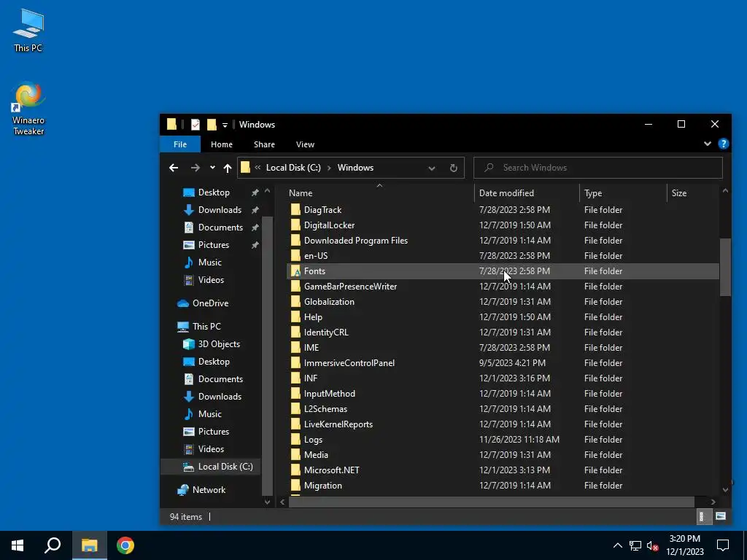747x560 pixels.
Task: Open the Recent locations dropdown
Action: [x=212, y=168]
